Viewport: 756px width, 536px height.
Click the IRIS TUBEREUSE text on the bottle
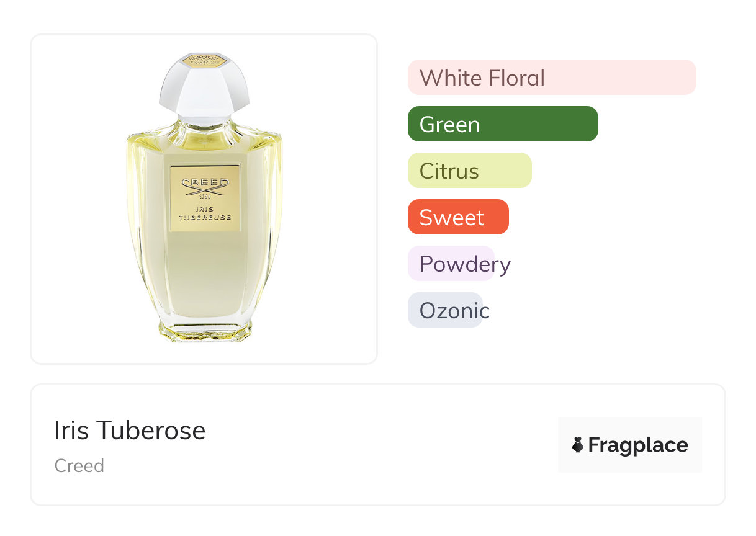pyautogui.click(x=205, y=213)
